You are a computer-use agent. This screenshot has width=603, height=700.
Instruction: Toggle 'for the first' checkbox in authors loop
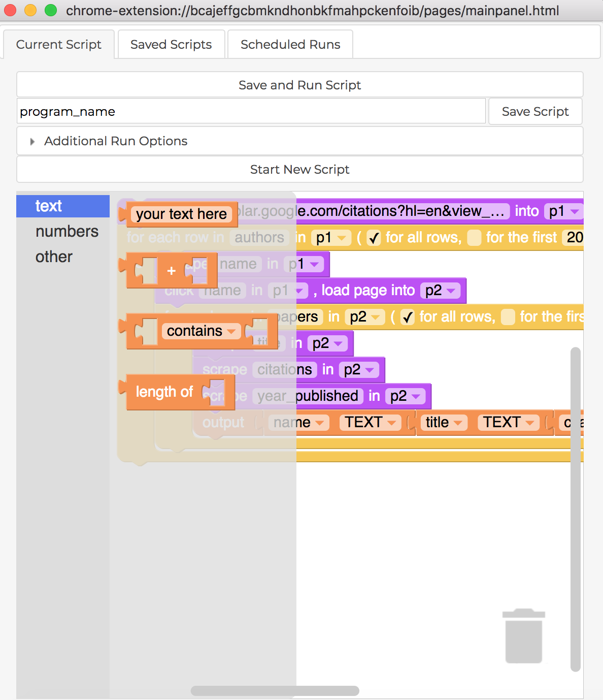point(474,238)
